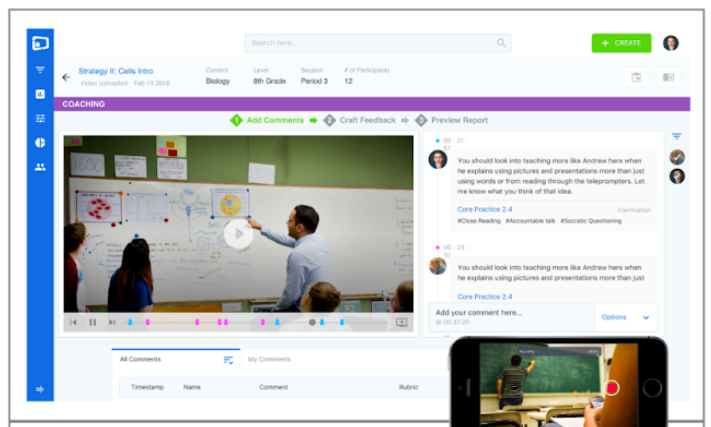
Task: Click the first blue timeline marker
Action: click(x=130, y=322)
